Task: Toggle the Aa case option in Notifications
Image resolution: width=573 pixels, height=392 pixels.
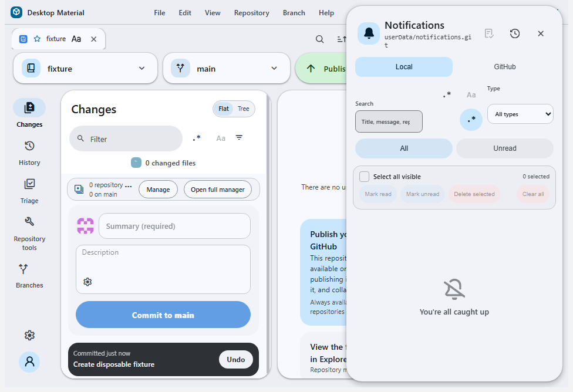Action: [471, 95]
